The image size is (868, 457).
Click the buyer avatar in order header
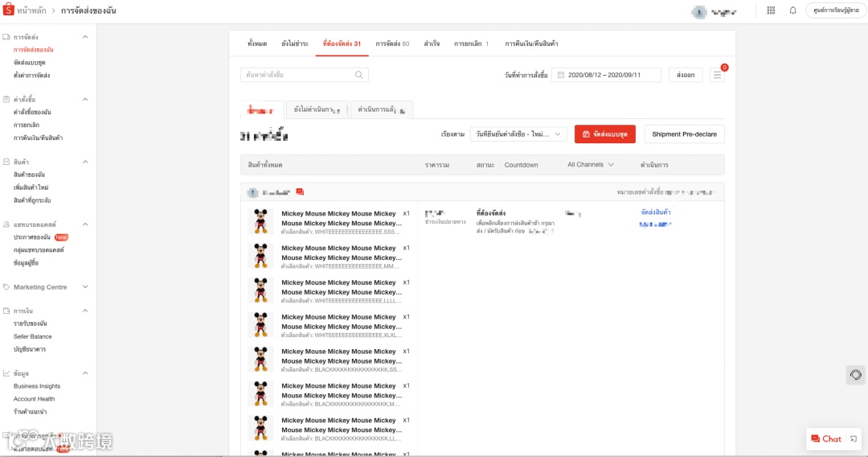tap(253, 192)
